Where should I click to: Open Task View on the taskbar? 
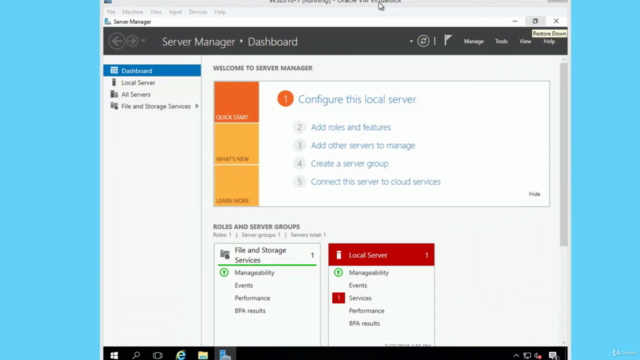(158, 355)
